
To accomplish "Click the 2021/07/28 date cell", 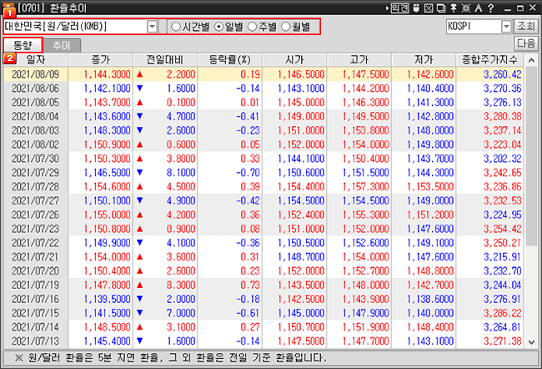I will pyautogui.click(x=35, y=187).
